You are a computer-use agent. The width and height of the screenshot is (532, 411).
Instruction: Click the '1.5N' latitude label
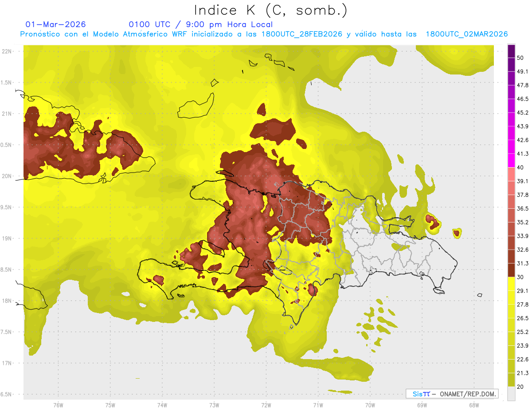tap(6, 82)
